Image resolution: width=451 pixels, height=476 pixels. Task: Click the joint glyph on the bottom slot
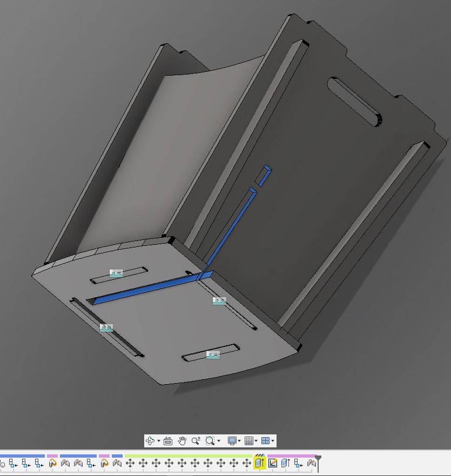pos(213,354)
